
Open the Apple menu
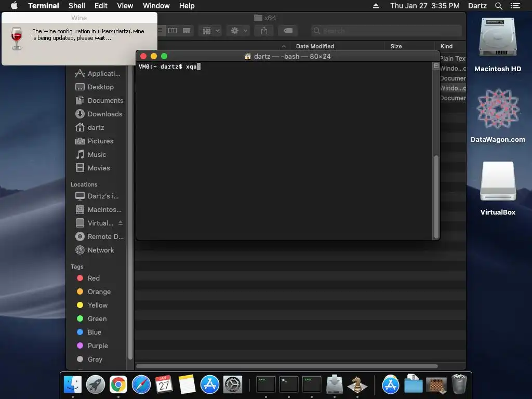pyautogui.click(x=14, y=6)
